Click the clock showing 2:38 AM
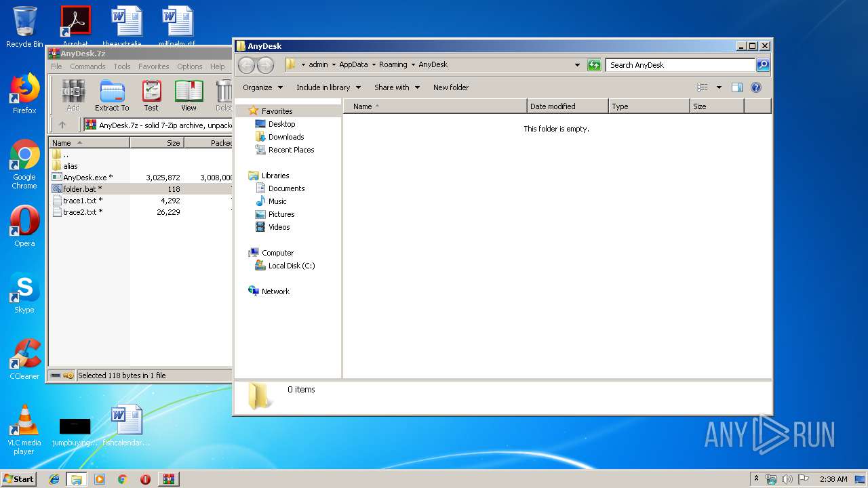 833,479
